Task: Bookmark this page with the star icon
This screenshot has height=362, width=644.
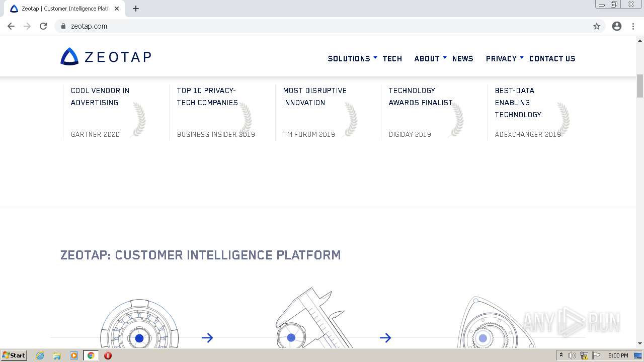Action: click(597, 26)
